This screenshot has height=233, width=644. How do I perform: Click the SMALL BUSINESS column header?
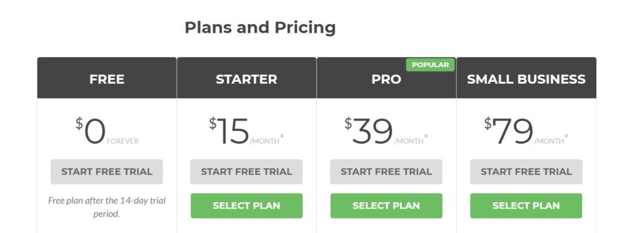tap(526, 78)
